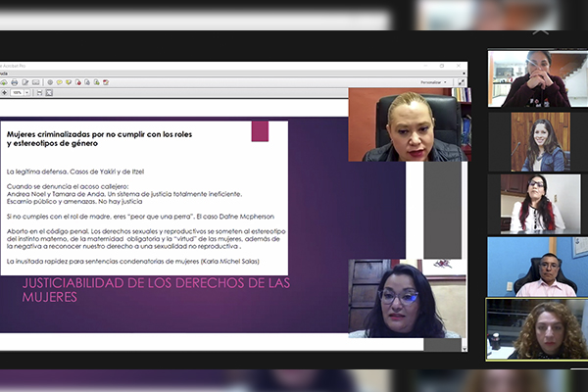Click the 'Acrobat Pro' window title text
This screenshot has height=392, width=588.
tap(13, 66)
